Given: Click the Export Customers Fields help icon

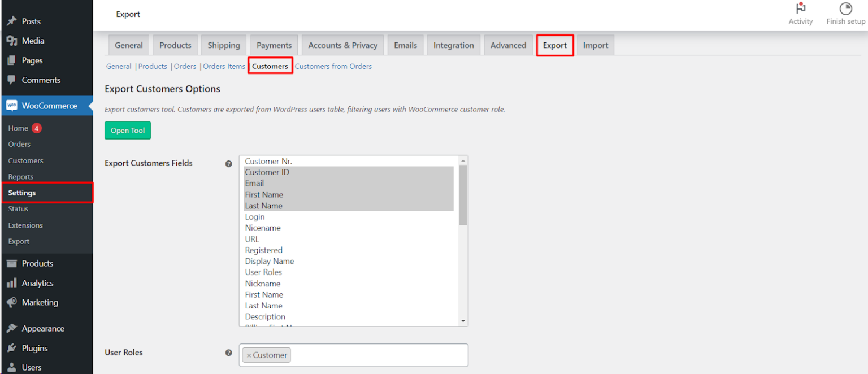Looking at the screenshot, I should coord(228,163).
